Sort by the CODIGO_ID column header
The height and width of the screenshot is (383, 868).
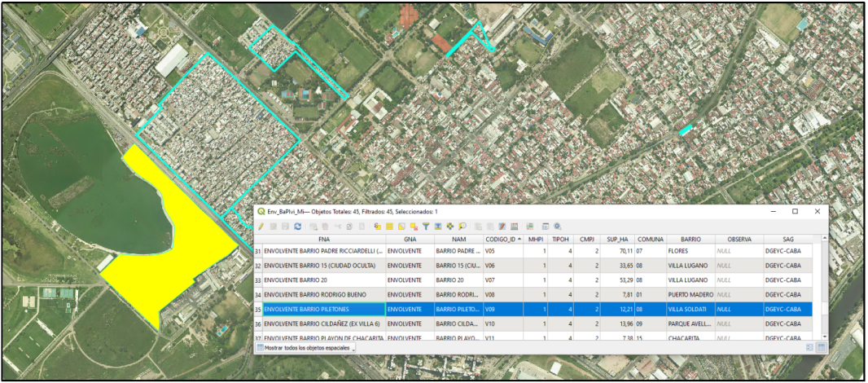(x=502, y=240)
